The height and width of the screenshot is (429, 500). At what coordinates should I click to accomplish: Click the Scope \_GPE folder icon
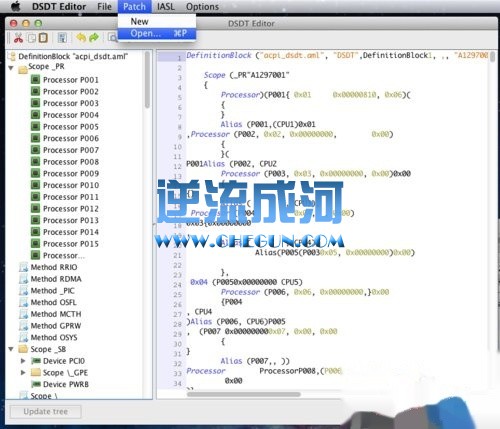click(x=35, y=372)
